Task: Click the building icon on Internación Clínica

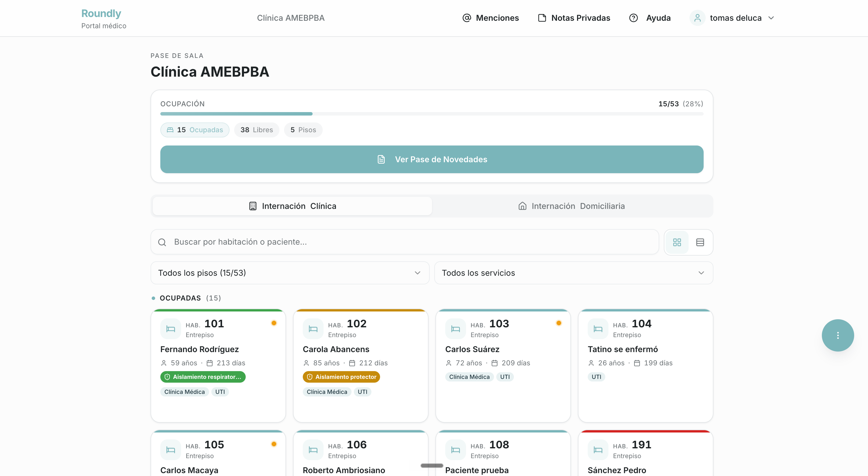Action: tap(253, 206)
